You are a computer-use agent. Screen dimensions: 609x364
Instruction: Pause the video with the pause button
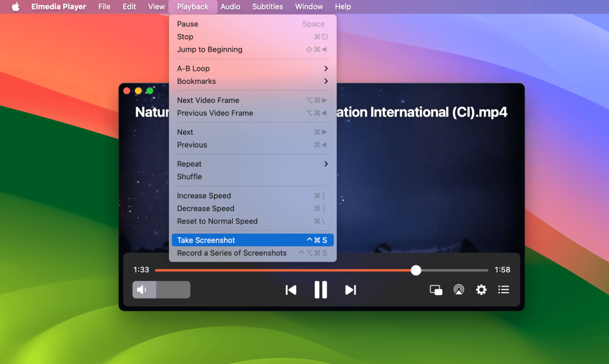pyautogui.click(x=321, y=290)
